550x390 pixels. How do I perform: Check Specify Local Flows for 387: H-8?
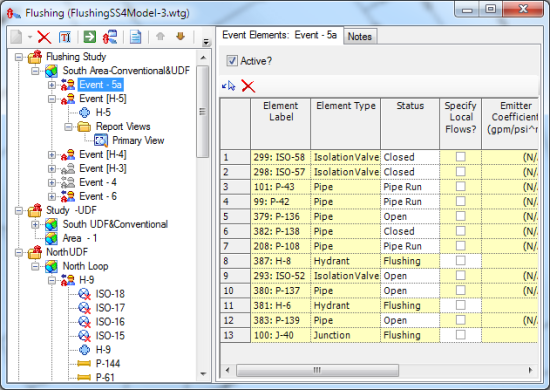point(461,260)
